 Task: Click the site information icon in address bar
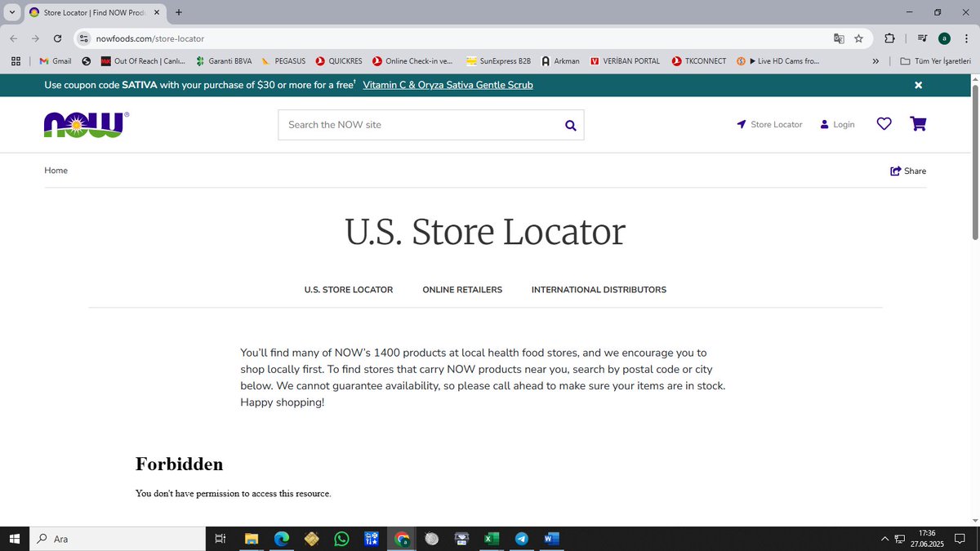point(83,38)
